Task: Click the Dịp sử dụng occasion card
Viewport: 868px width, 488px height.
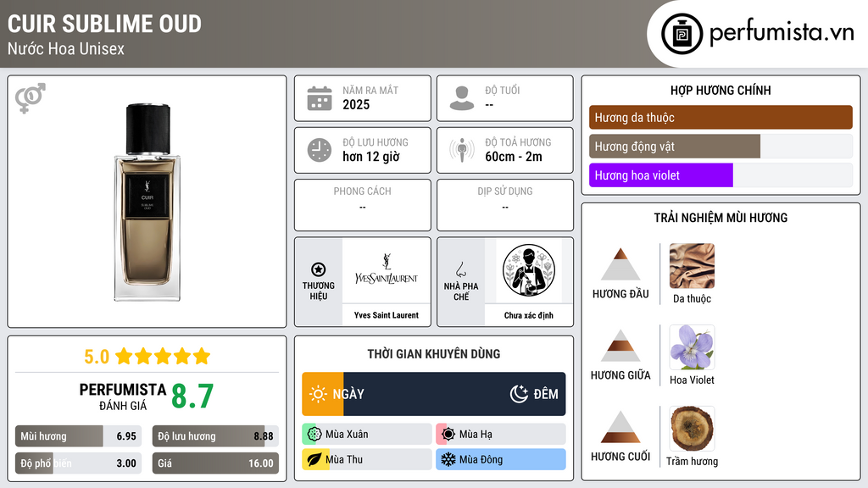Action: pos(505,205)
